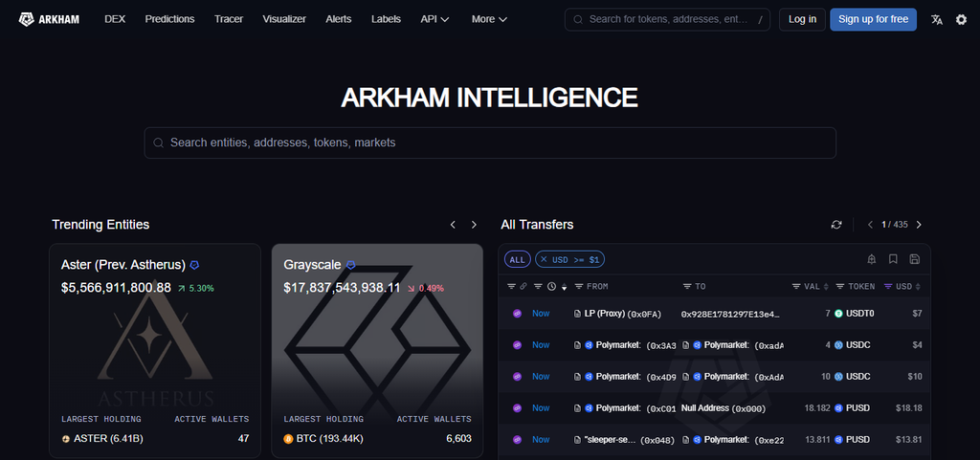The height and width of the screenshot is (460, 980).
Task: Sort transfers by time
Action: [565, 287]
